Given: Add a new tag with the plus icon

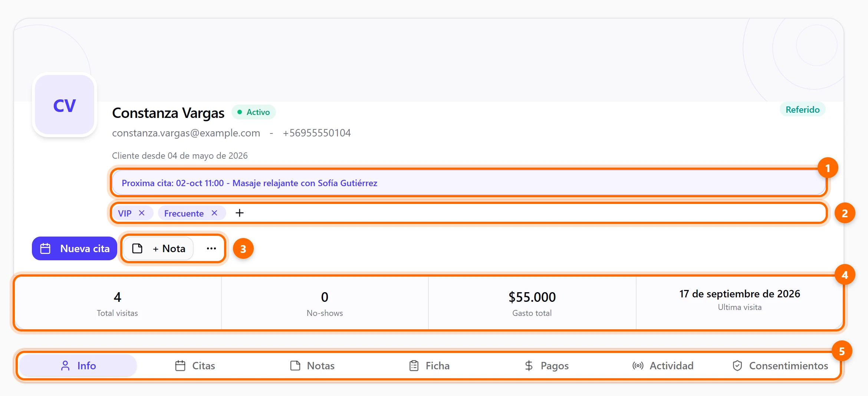Looking at the screenshot, I should 240,213.
